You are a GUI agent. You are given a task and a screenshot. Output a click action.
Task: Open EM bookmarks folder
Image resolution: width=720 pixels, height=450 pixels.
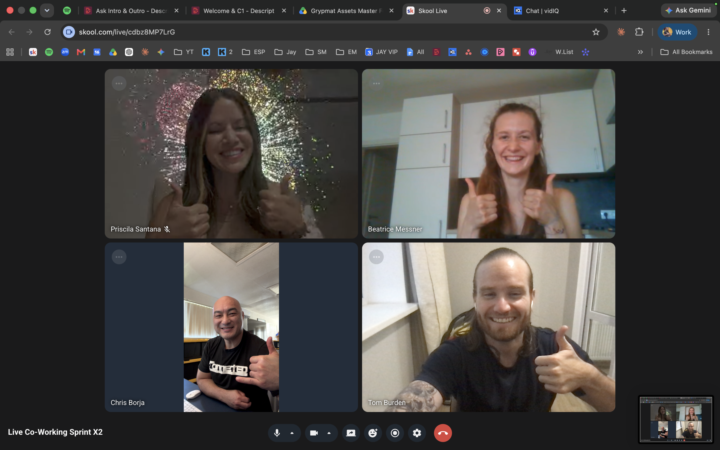coord(346,52)
